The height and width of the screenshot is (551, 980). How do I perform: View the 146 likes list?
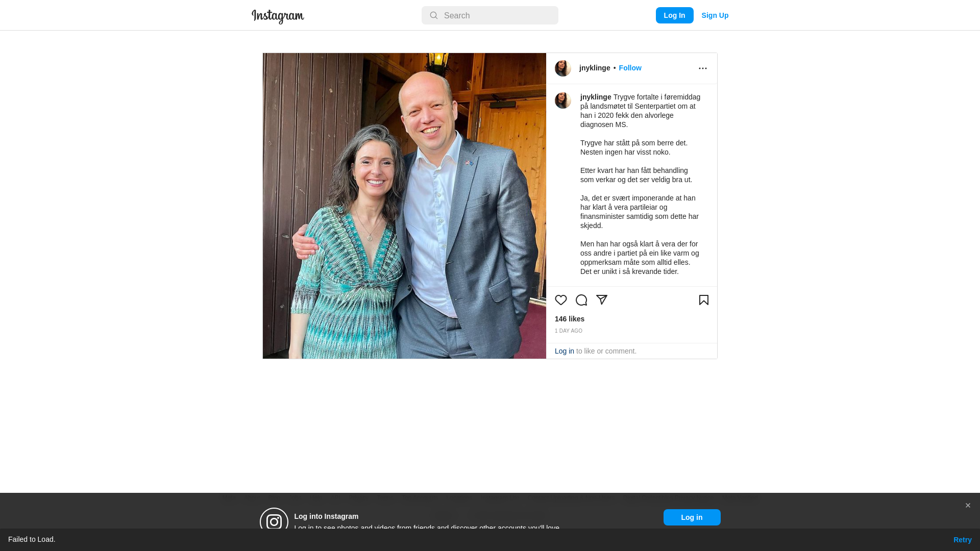click(570, 319)
